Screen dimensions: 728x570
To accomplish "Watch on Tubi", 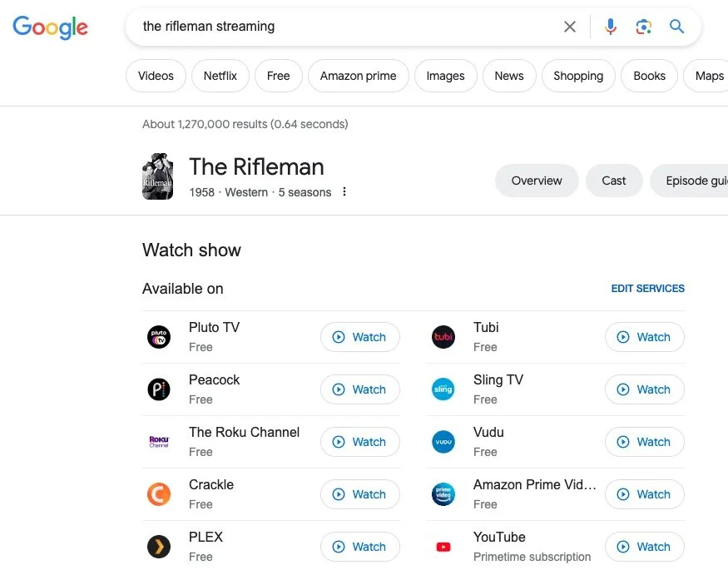I will click(x=645, y=337).
